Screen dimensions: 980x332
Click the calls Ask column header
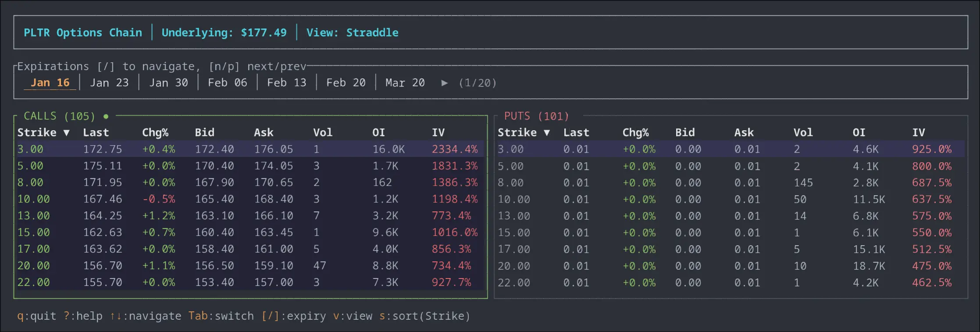(x=264, y=132)
